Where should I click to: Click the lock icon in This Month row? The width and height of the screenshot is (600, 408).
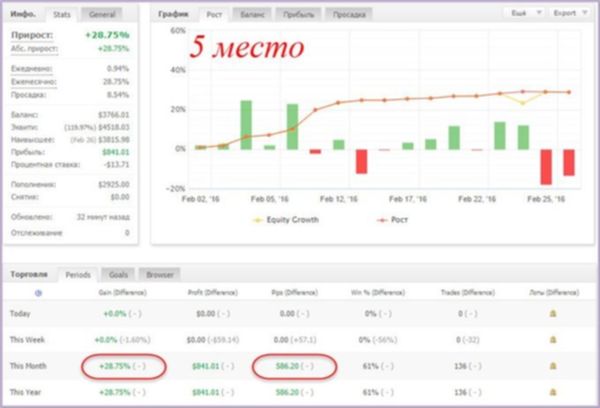click(x=553, y=366)
